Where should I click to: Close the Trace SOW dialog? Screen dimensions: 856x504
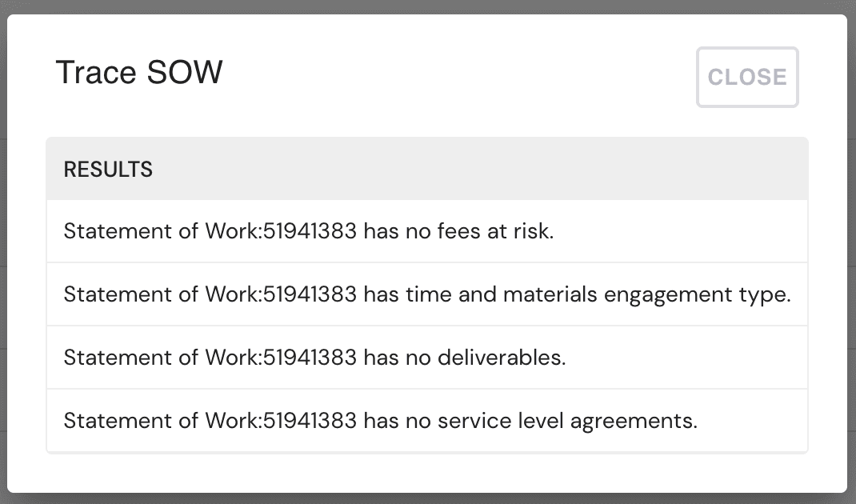[x=747, y=77]
